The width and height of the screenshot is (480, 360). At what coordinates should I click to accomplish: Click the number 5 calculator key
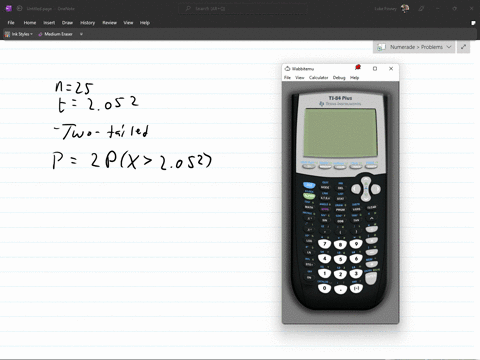pyautogui.click(x=340, y=259)
